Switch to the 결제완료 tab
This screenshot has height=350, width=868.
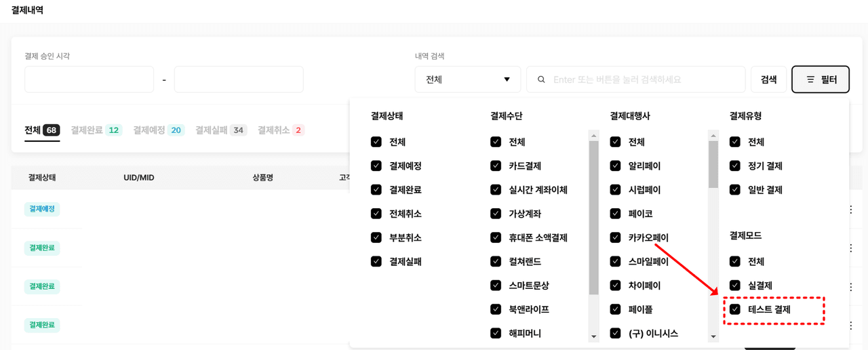(96, 130)
